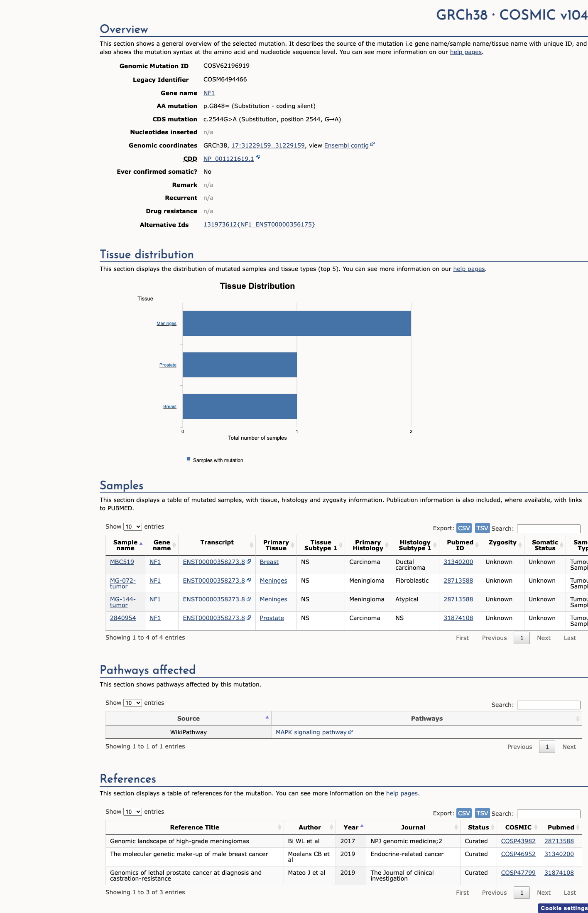
Task: Click transcript external-link icon in MBC519 row
Action: click(x=249, y=561)
